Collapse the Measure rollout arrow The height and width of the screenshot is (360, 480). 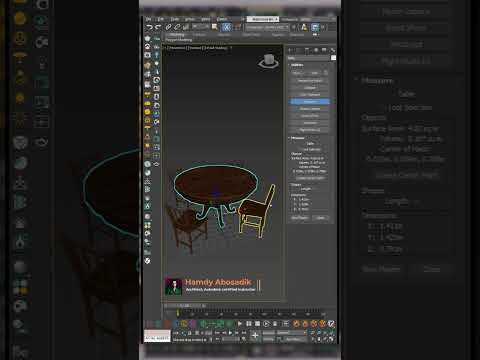coord(289,138)
